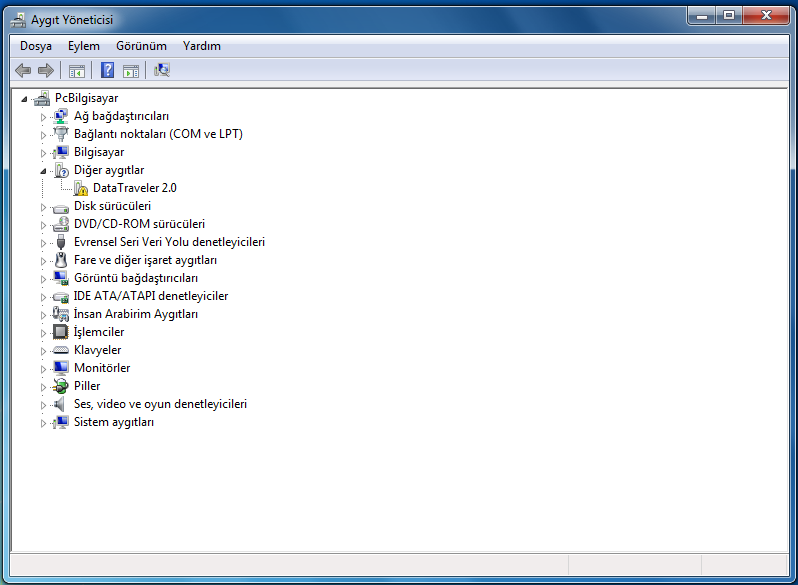Select the DataTraveler 2.0 device label
Viewport: 798px width, 585px height.
(135, 188)
